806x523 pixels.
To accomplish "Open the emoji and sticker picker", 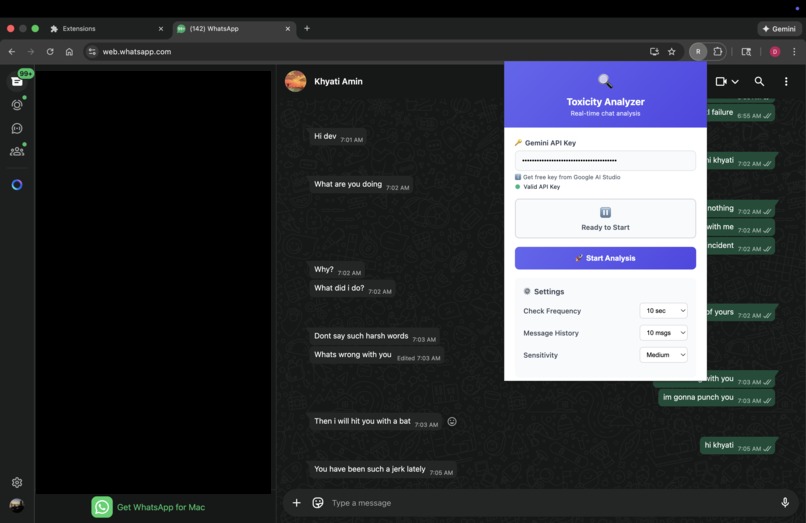I will 318,502.
